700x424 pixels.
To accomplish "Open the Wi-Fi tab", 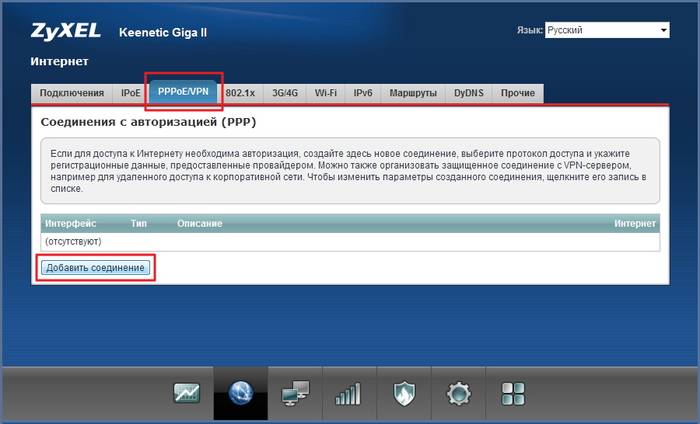I will (327, 93).
